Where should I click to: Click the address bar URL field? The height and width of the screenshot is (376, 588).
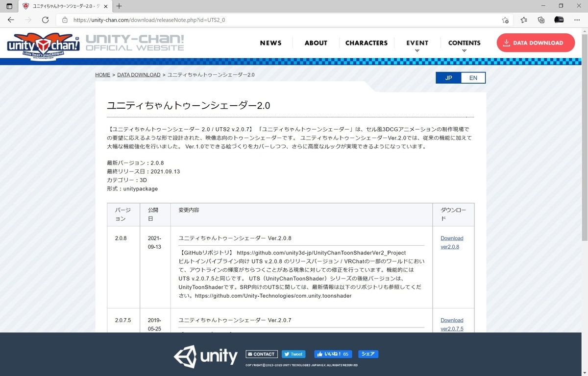[284, 20]
